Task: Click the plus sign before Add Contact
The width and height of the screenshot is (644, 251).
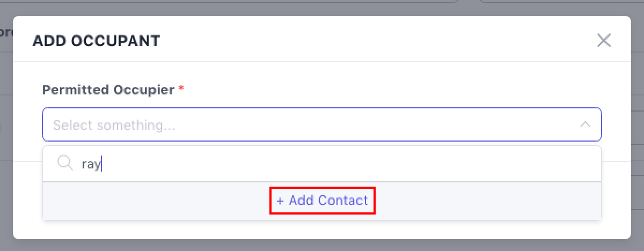Action: tap(280, 201)
